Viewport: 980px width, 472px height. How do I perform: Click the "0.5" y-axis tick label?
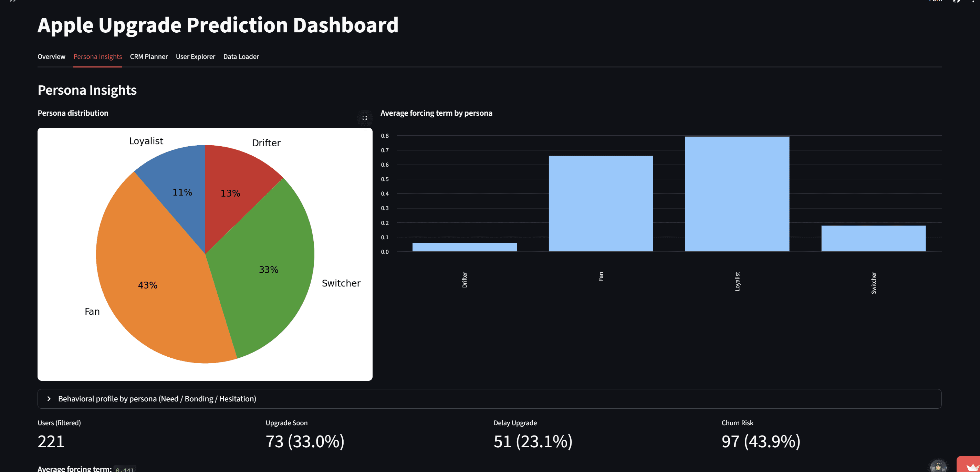385,179
